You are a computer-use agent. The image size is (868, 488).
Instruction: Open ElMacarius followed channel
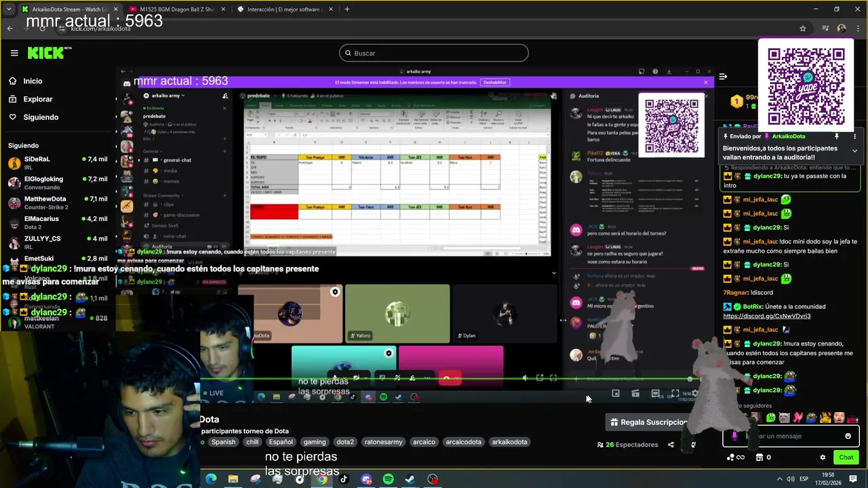[58, 222]
